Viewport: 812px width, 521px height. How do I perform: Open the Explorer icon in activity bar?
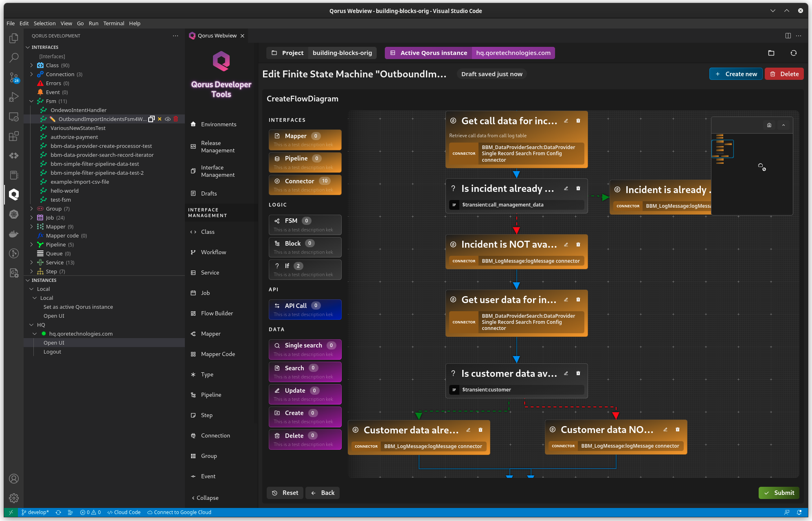pyautogui.click(x=14, y=38)
